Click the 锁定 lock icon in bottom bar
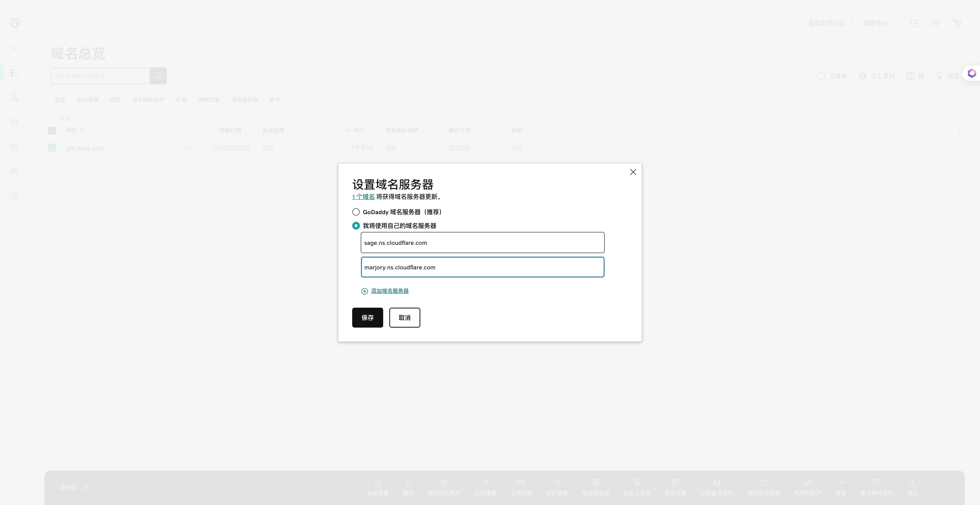Viewport: 980px width, 505px height. [408, 483]
